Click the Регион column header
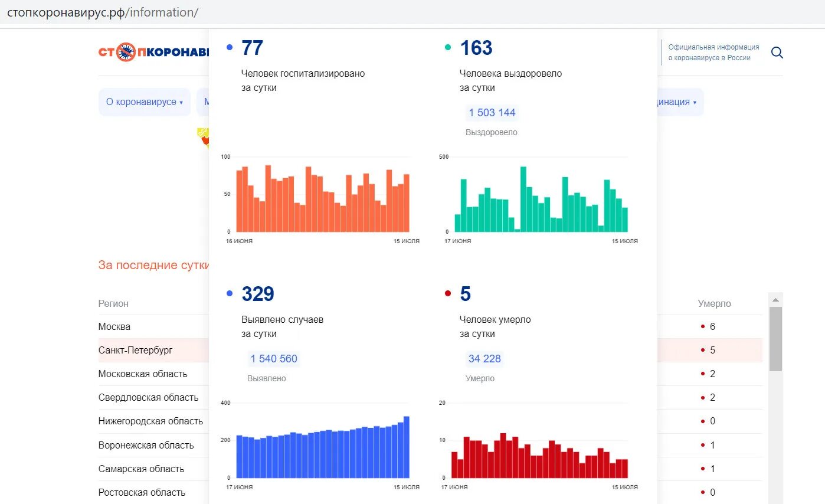 point(113,303)
